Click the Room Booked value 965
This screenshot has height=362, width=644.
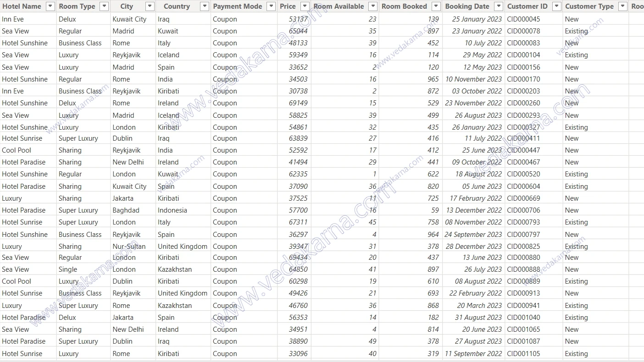click(433, 79)
